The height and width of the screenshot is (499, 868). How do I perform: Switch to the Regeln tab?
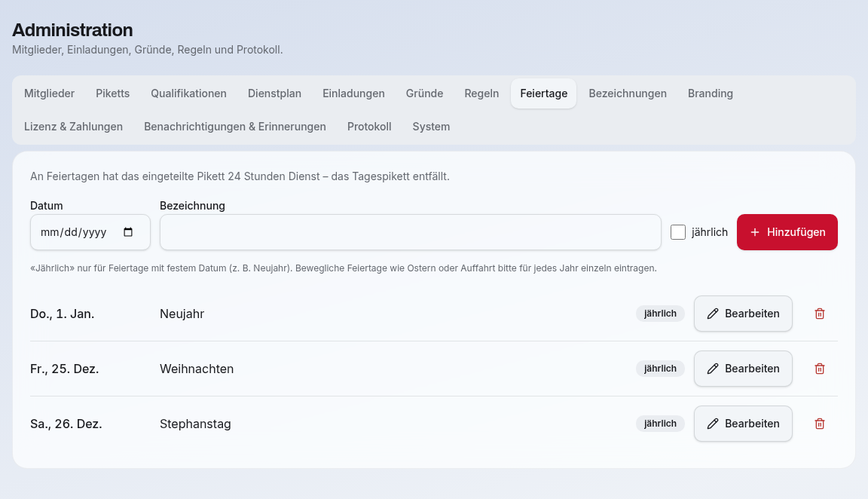coord(481,93)
